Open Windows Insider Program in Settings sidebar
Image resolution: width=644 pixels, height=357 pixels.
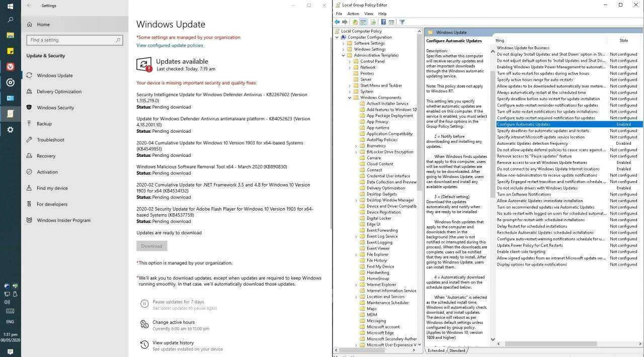click(63, 220)
